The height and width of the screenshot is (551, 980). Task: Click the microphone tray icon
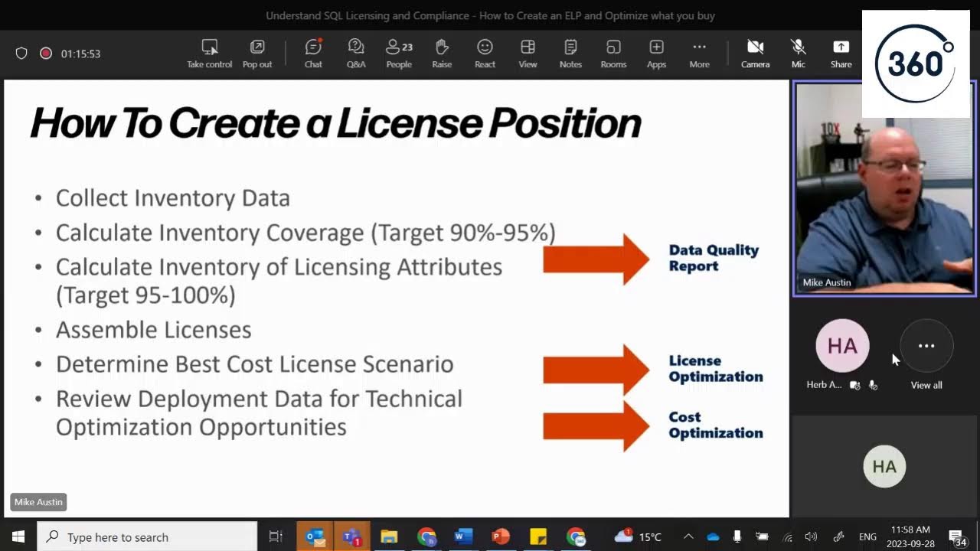[x=737, y=536]
